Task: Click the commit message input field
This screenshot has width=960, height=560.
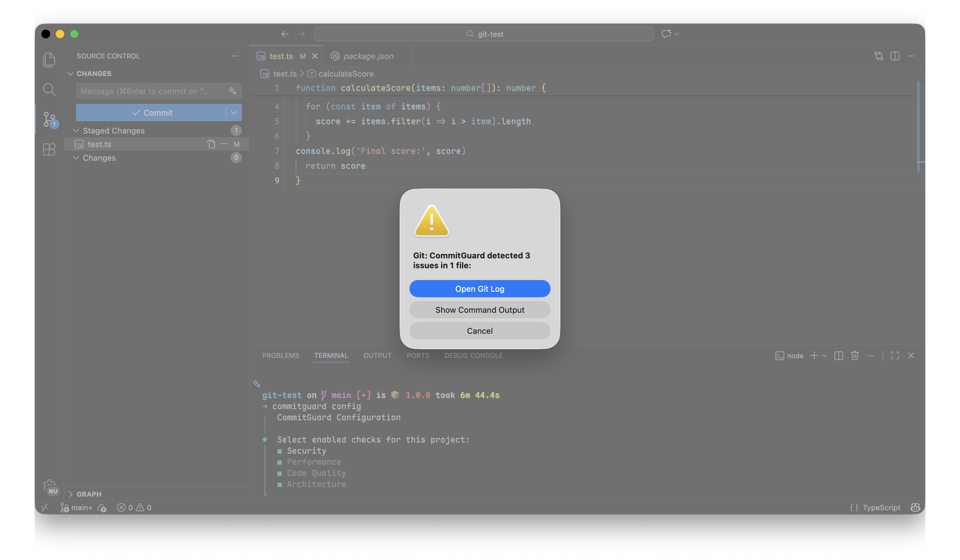Action: (152, 91)
